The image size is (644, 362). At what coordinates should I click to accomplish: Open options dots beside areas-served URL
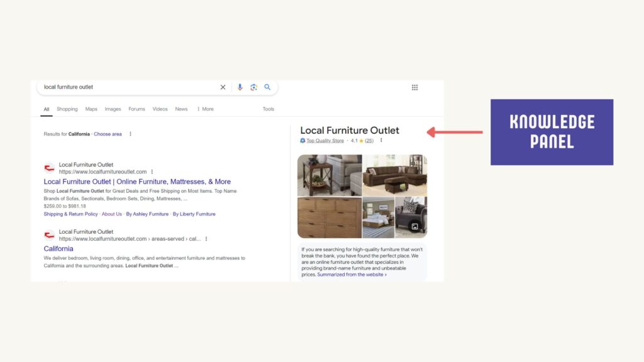[206, 238]
